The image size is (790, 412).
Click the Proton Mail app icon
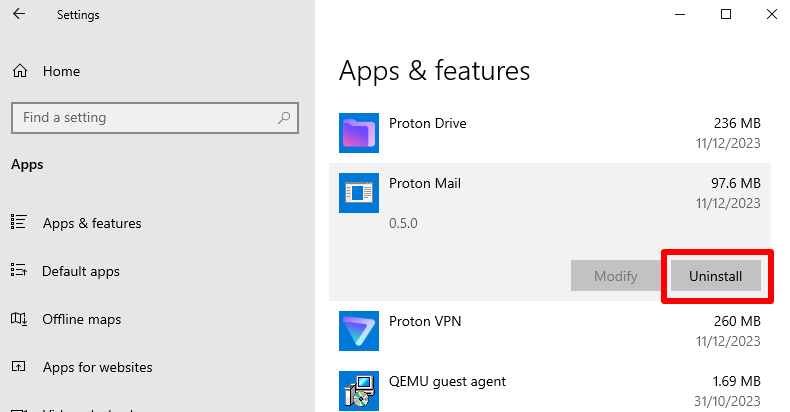click(359, 193)
